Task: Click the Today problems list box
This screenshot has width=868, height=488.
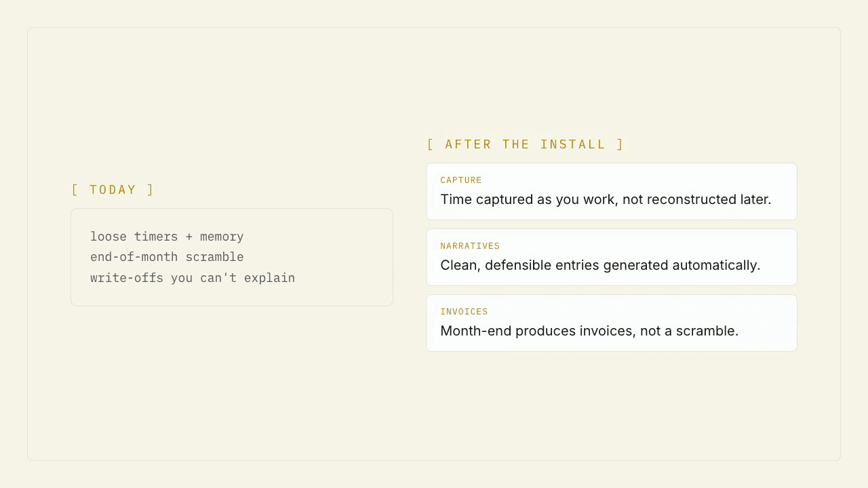Action: coord(232,257)
